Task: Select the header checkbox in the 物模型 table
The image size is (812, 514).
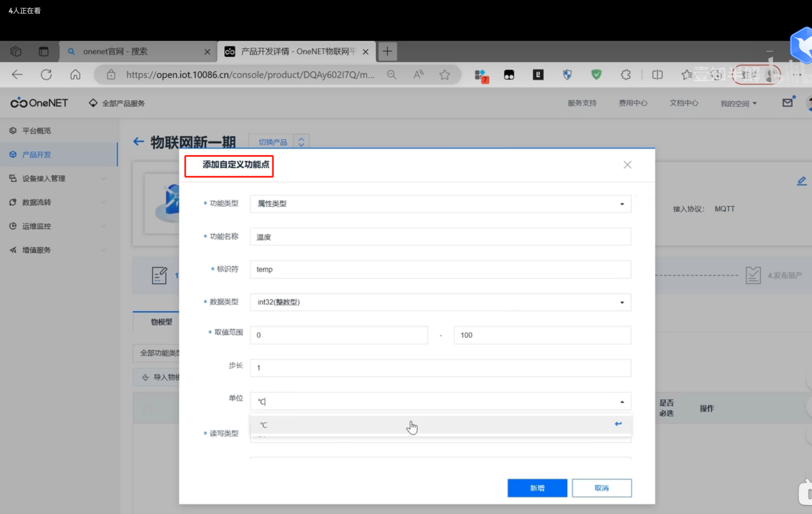Action: pos(147,408)
